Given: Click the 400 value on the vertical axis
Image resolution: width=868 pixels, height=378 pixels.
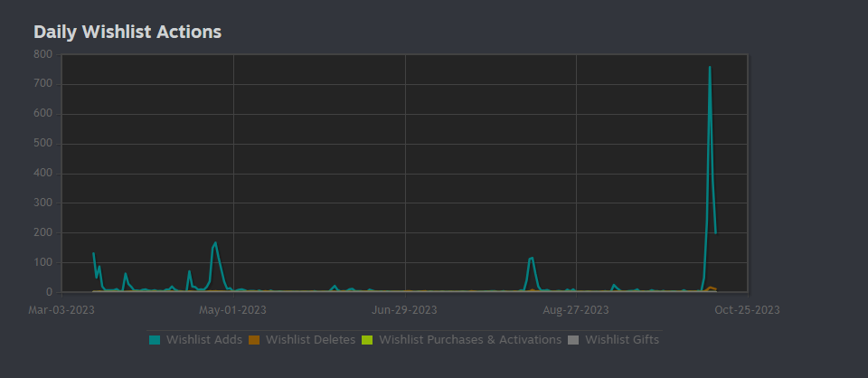Looking at the screenshot, I should [x=42, y=174].
